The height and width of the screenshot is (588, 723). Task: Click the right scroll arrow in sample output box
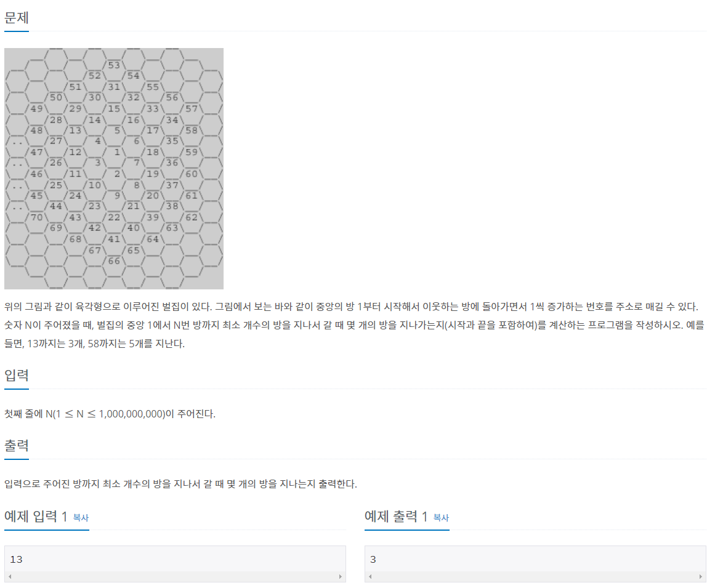pyautogui.click(x=701, y=576)
